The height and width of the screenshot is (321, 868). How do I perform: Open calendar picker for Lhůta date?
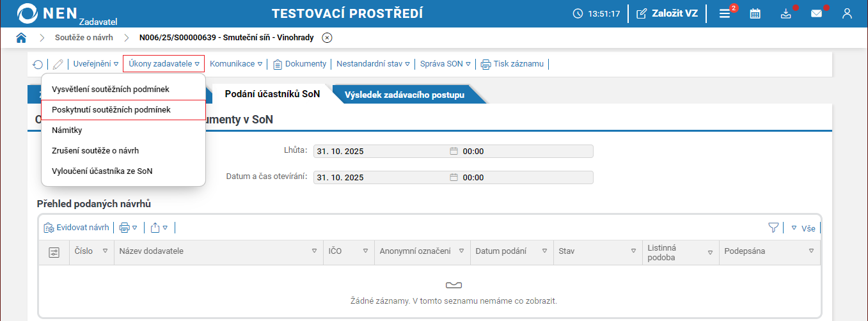point(454,152)
